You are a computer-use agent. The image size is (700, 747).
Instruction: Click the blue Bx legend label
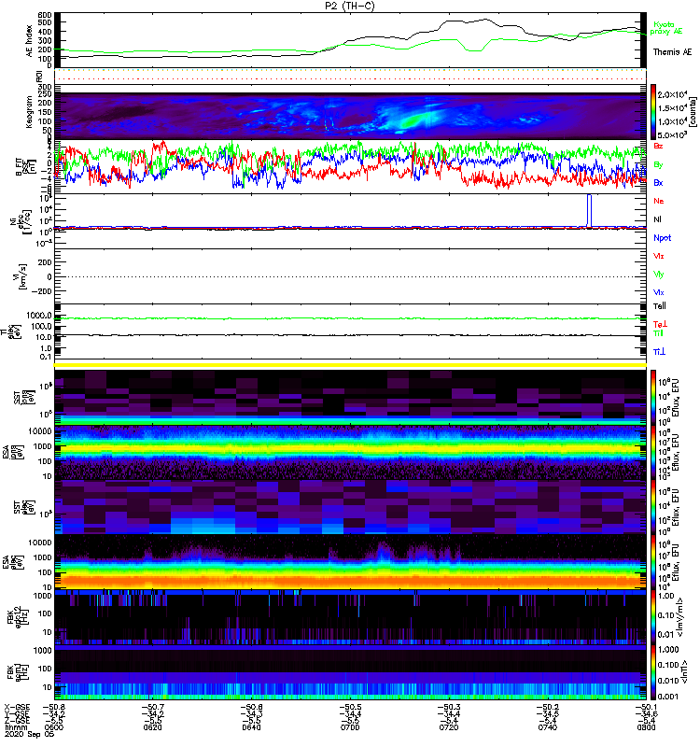click(x=658, y=182)
